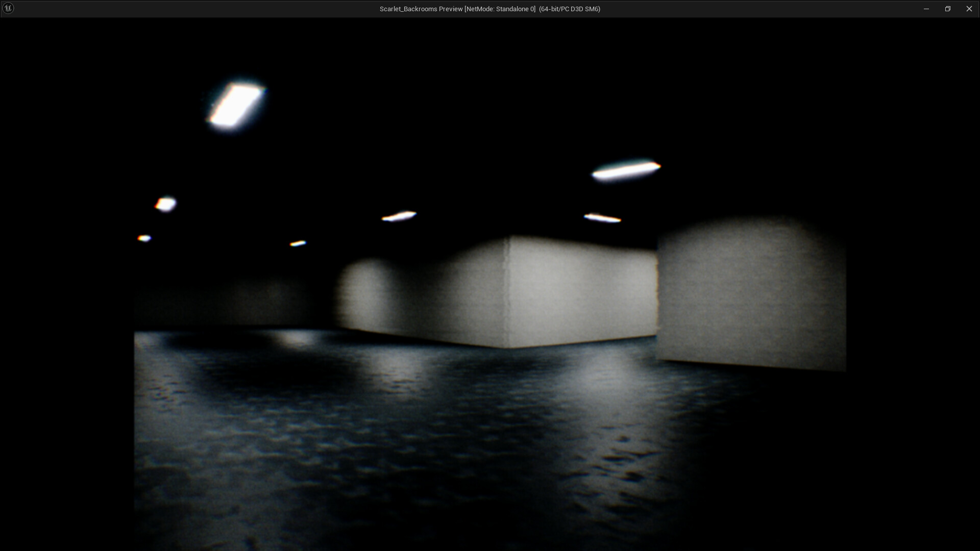Minimize the Scarlet_Backrooms Preview window

[x=926, y=8]
